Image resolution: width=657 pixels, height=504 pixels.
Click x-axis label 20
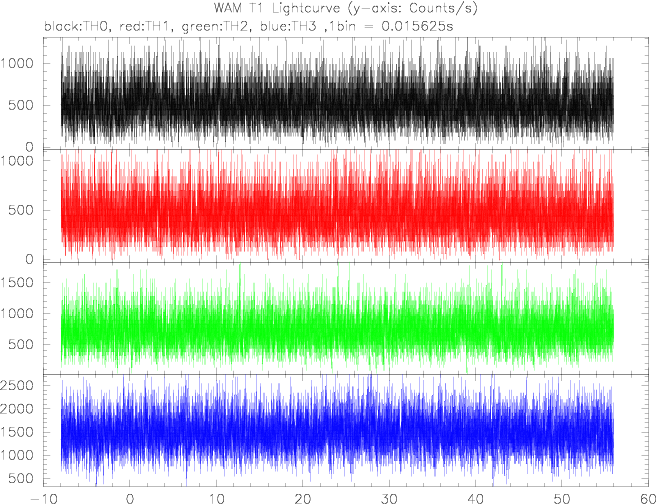coord(302,499)
